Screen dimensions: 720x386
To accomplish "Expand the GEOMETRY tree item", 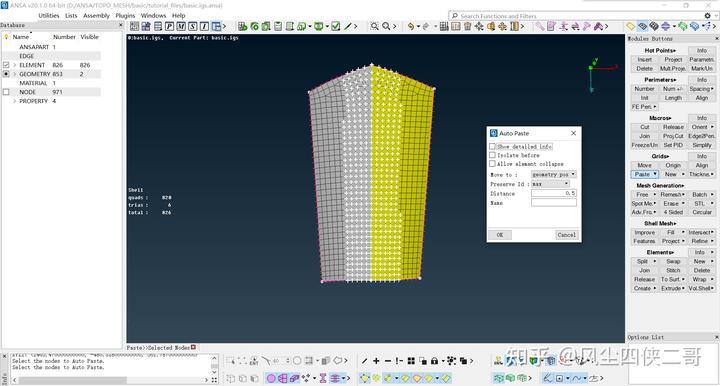I will 14,74.
